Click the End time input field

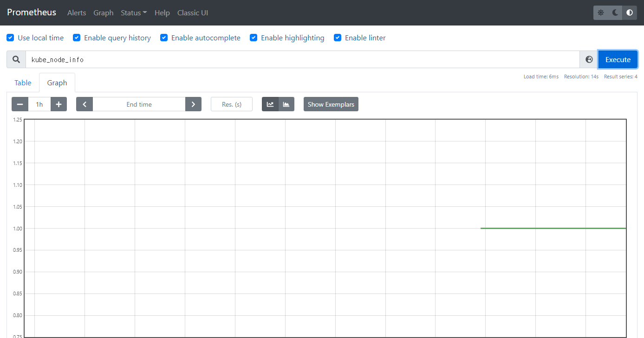coord(139,104)
